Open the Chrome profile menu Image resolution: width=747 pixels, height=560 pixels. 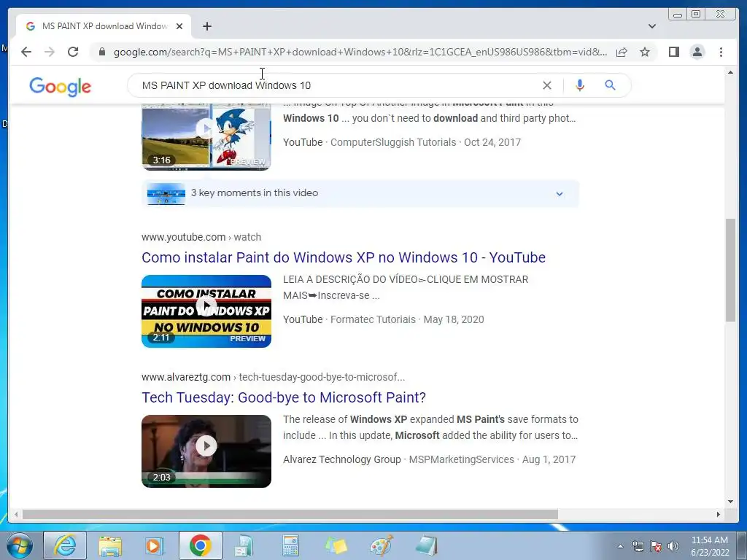697,52
